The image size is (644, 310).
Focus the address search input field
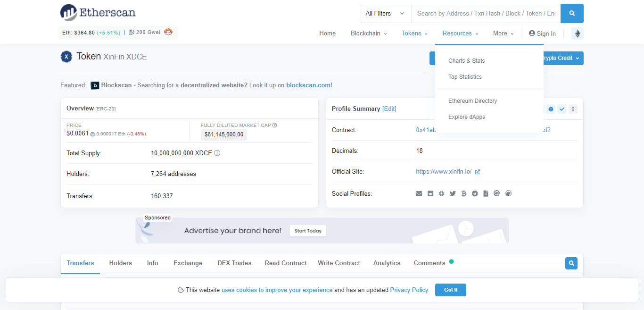486,13
